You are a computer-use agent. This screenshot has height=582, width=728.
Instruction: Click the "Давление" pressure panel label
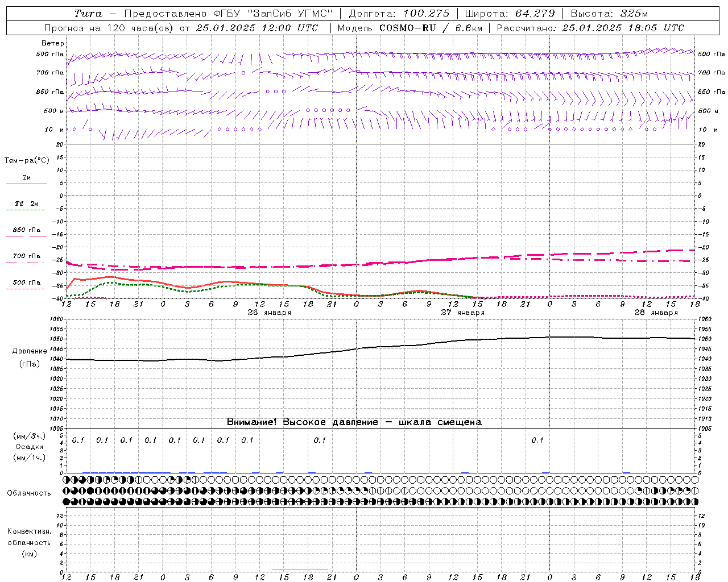point(30,351)
